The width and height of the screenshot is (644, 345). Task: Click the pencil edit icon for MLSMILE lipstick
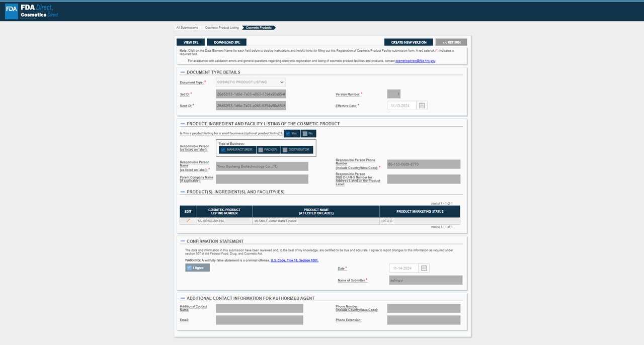click(x=188, y=221)
